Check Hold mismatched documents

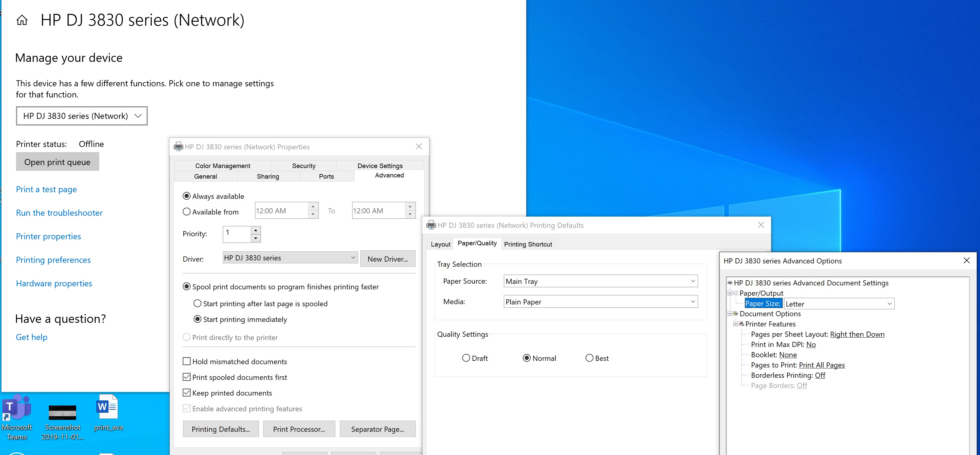pyautogui.click(x=187, y=361)
